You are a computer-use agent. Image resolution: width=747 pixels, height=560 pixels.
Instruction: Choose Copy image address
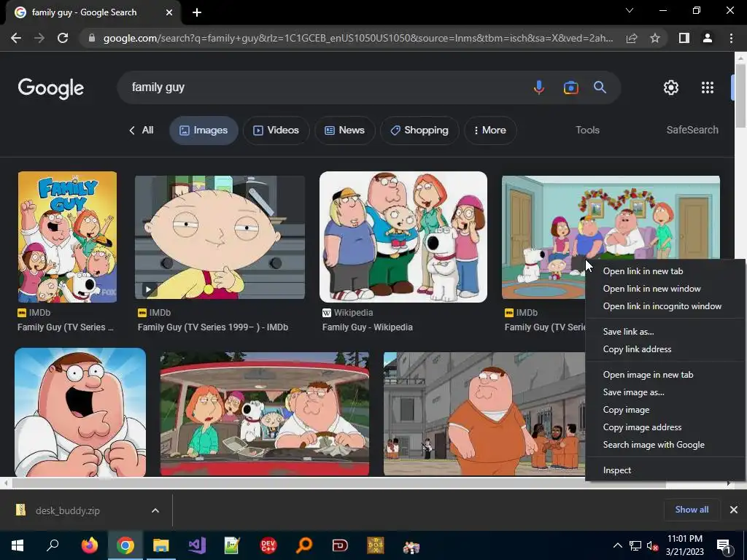pos(665,427)
